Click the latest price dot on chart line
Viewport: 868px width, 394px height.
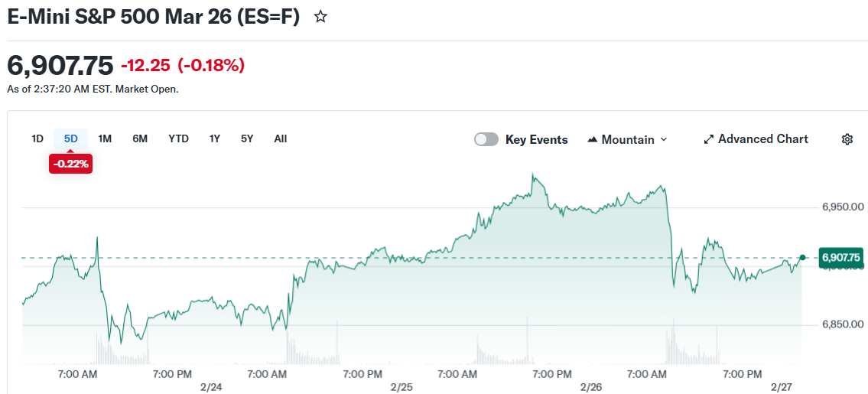pyautogui.click(x=802, y=258)
